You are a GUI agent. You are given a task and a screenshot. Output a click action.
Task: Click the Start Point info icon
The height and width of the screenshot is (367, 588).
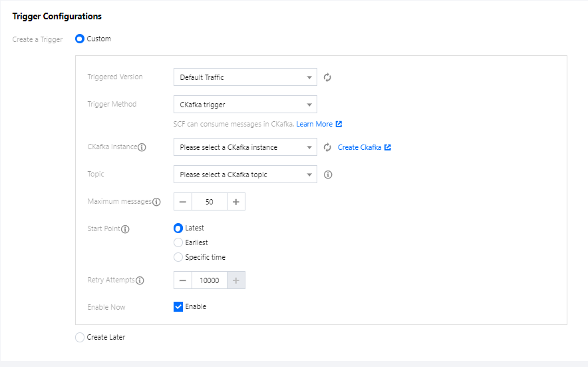[125, 229]
